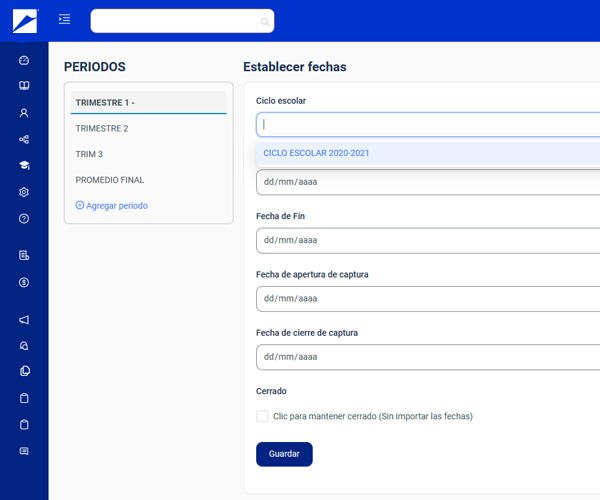This screenshot has width=600, height=500.
Task: Click the 'Establecer fechas' heading
Action: pyautogui.click(x=295, y=67)
